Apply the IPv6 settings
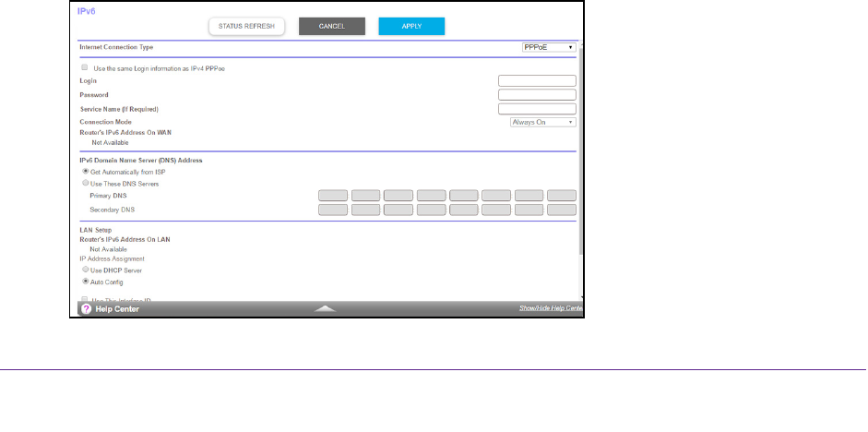868x432 pixels. (x=411, y=26)
